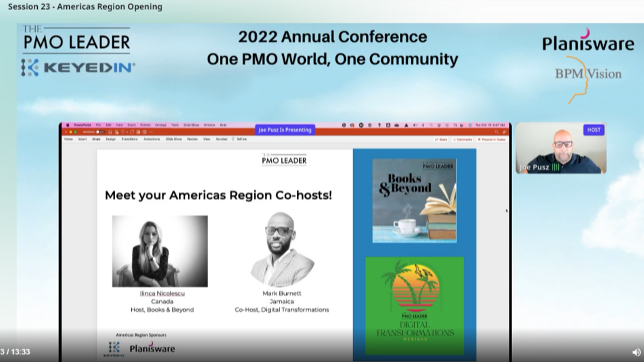Image resolution: width=644 pixels, height=362 pixels.
Task: Click The PMO Leader logo in the header
Action: [x=76, y=39]
